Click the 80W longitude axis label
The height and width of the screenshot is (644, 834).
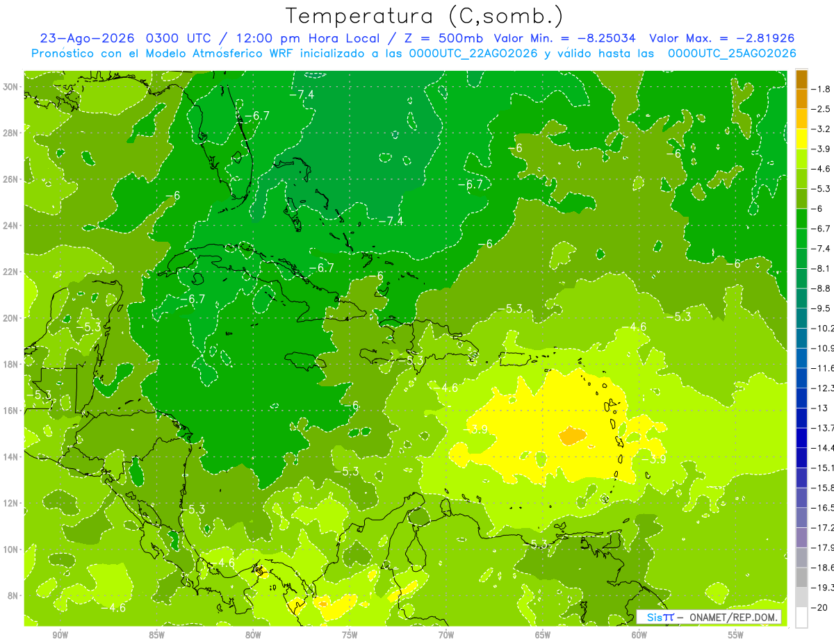tap(253, 635)
